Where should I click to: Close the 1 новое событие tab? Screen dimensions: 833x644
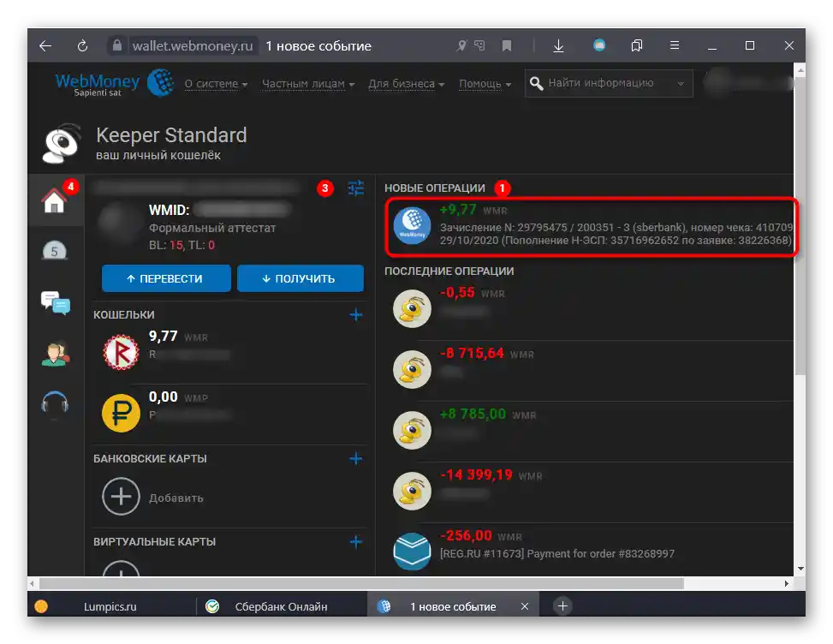pyautogui.click(x=524, y=606)
